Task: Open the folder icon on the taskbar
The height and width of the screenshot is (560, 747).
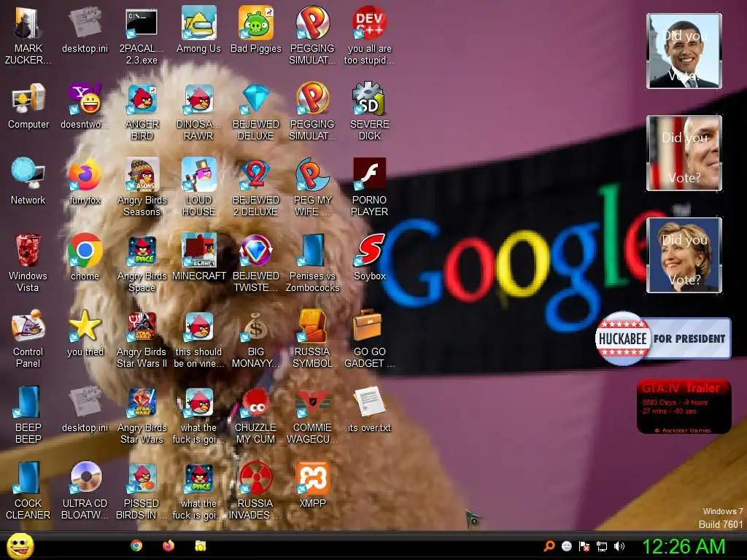Action: pyautogui.click(x=201, y=545)
